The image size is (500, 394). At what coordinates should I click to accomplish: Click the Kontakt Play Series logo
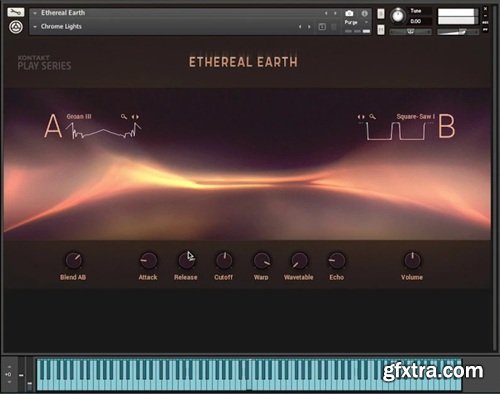(44, 63)
